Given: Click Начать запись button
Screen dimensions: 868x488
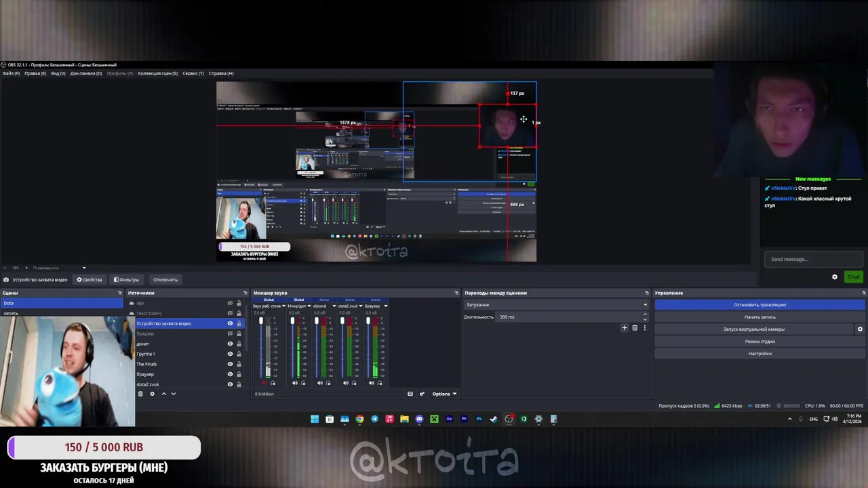Looking at the screenshot, I should [x=759, y=317].
